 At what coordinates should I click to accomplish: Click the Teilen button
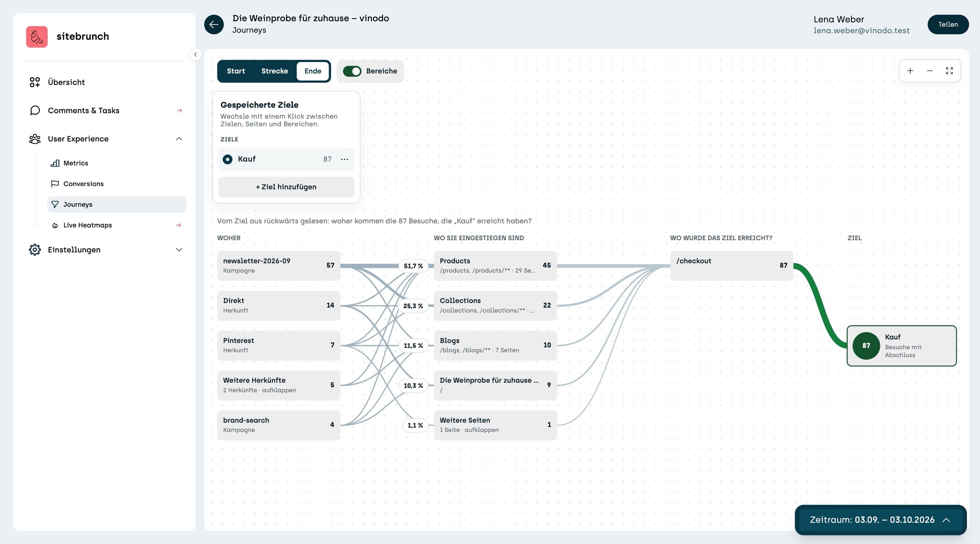point(948,24)
